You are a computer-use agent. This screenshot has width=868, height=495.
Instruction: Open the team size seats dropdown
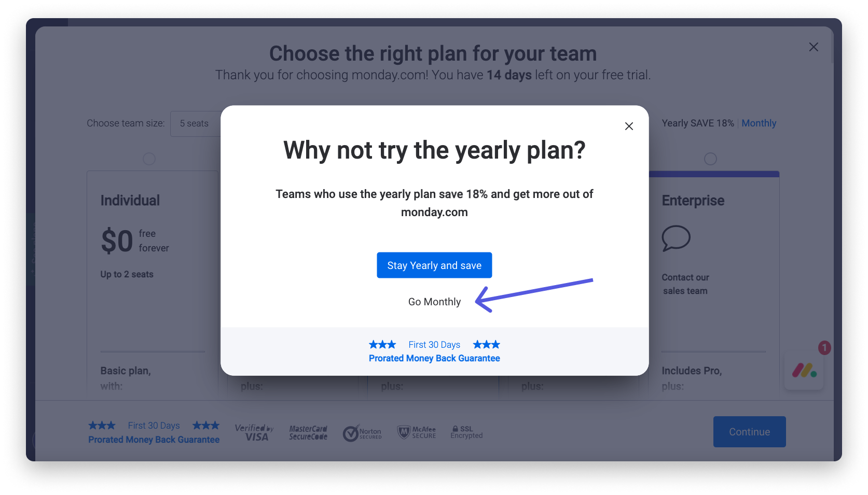coord(196,123)
